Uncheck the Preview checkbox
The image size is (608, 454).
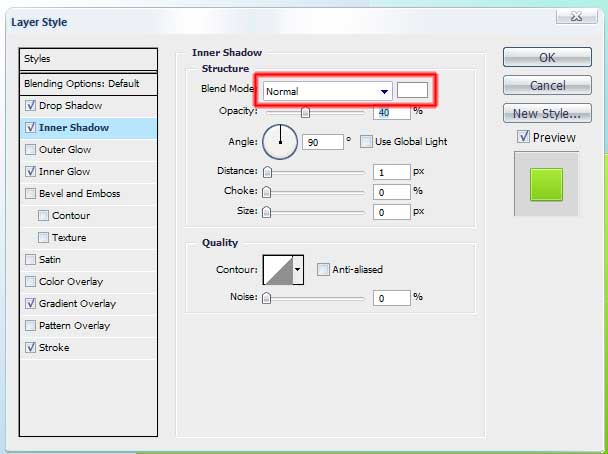pyautogui.click(x=523, y=137)
